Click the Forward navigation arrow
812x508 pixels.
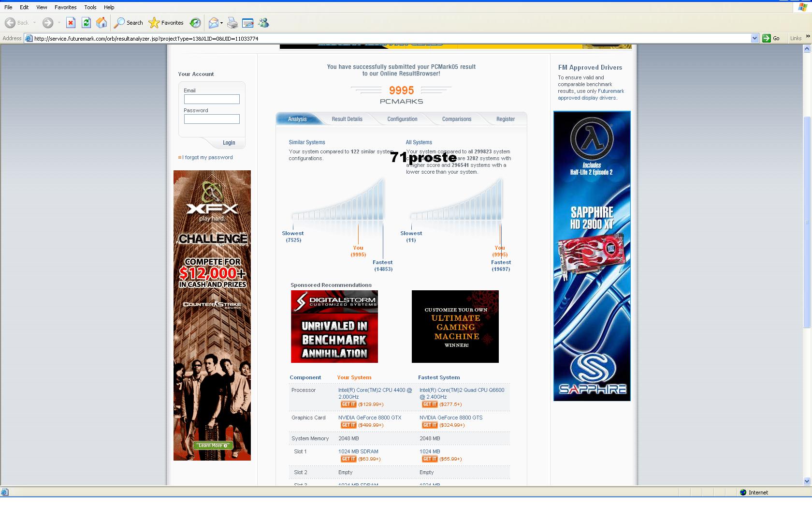[x=47, y=23]
